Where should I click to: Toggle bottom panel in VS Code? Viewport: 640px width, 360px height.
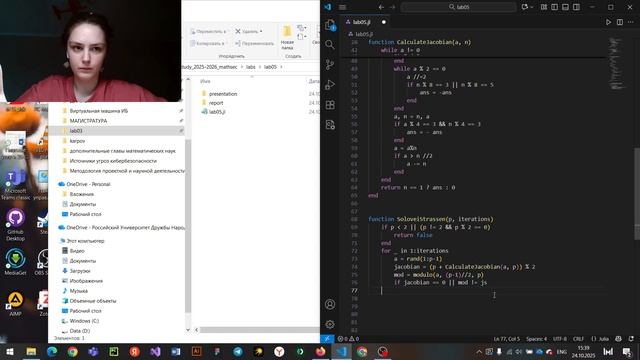pos(565,7)
